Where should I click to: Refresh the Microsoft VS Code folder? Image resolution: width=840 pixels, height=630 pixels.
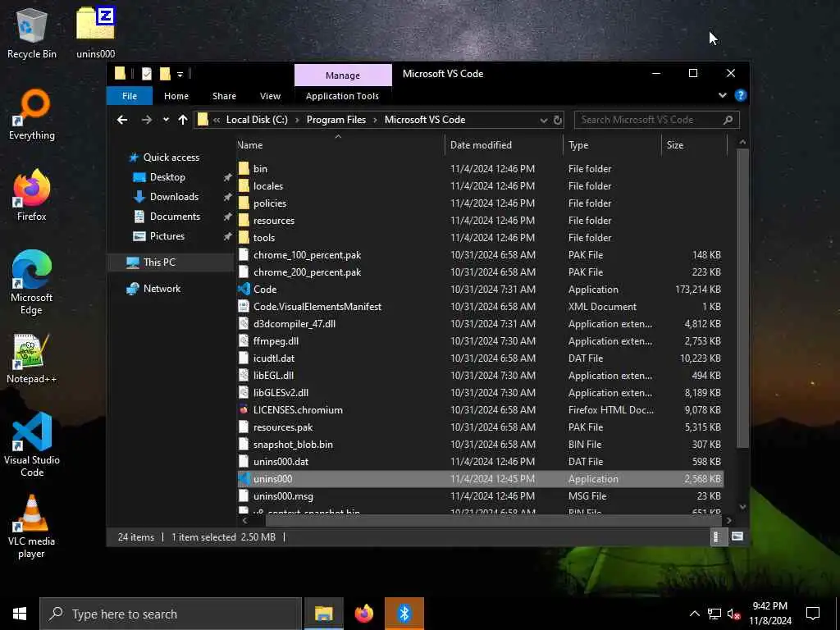coord(557,120)
